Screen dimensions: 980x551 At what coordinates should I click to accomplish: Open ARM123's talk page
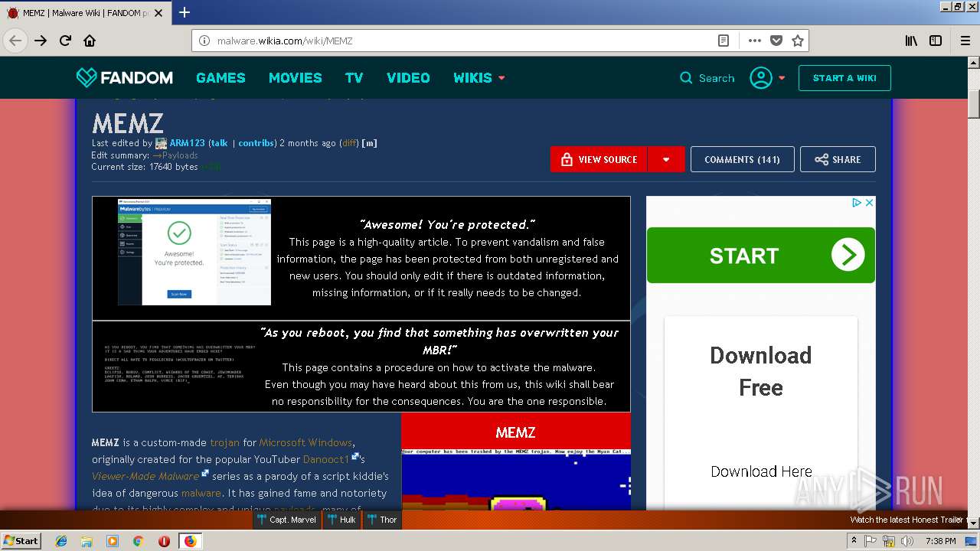click(219, 143)
